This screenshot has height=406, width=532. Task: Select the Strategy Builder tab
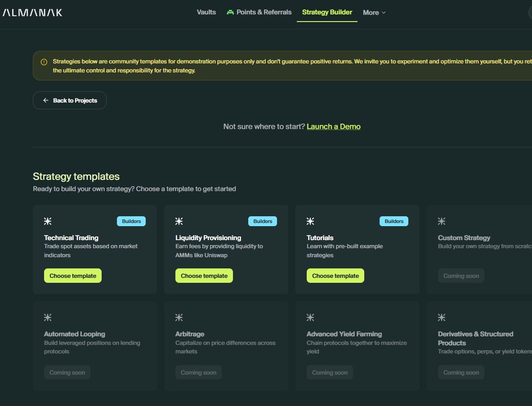point(327,12)
